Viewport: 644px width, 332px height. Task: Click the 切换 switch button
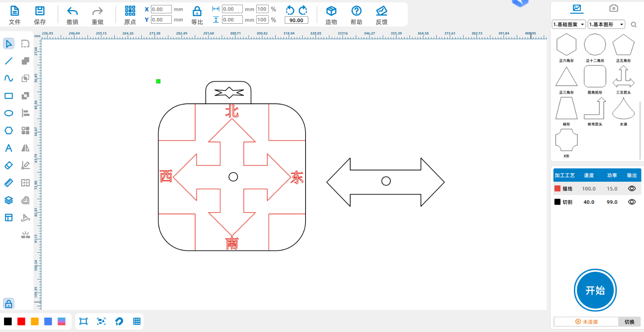pyautogui.click(x=629, y=322)
